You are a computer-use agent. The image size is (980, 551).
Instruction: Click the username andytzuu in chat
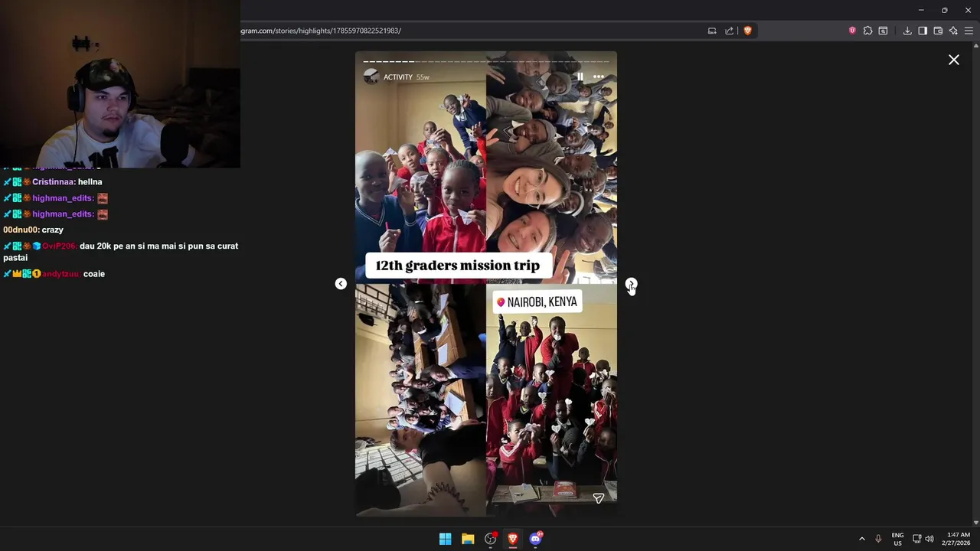60,274
